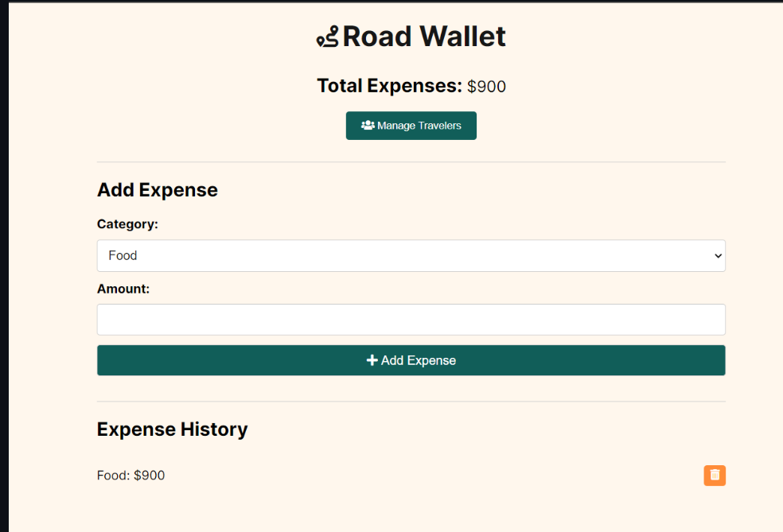Select the Food: $900 history entry

(x=131, y=476)
